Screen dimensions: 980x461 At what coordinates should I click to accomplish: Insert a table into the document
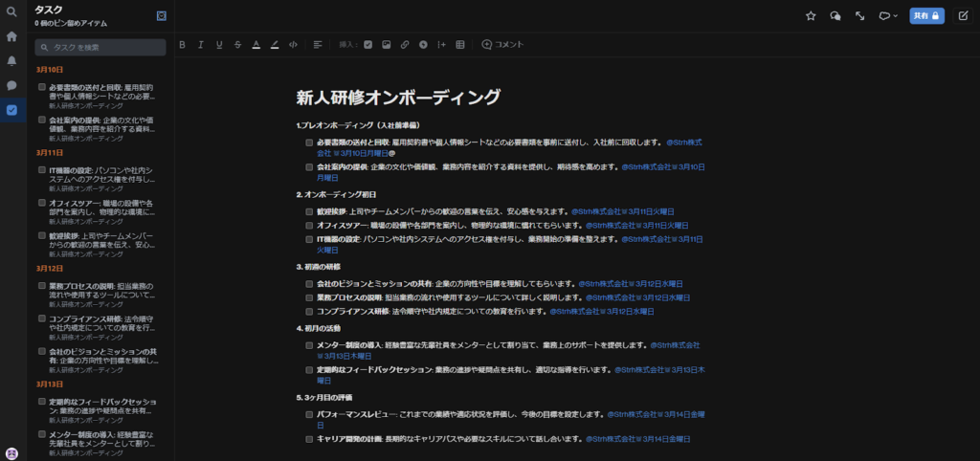click(x=459, y=44)
